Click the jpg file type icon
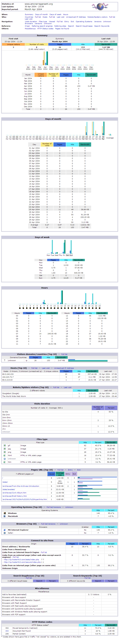This screenshot has height=644, width=119. tap(5, 449)
